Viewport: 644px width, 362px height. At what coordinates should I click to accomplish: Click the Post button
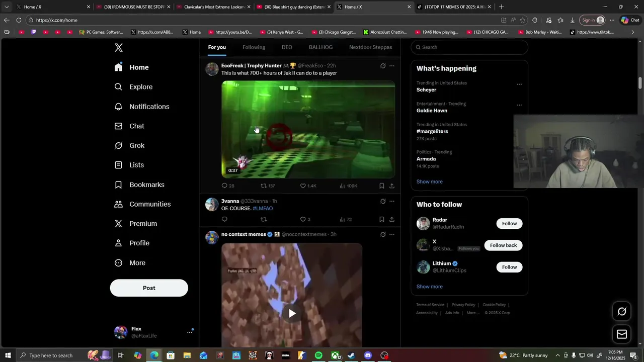149,288
